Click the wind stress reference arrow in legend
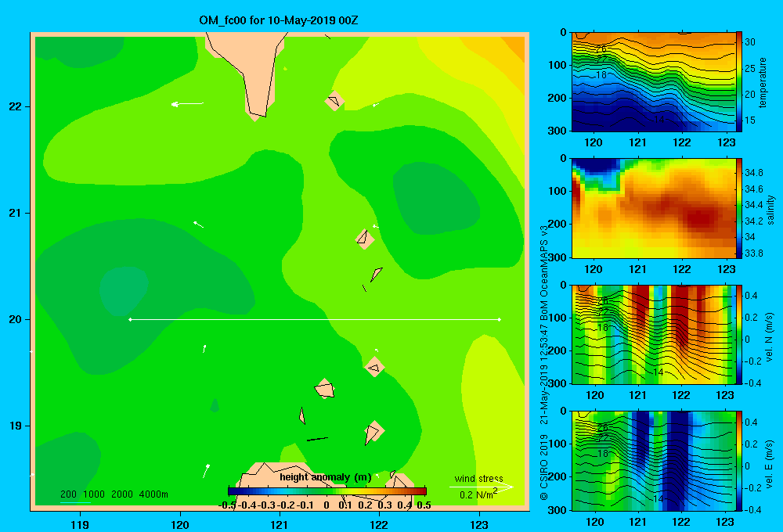783x532 pixels. pyautogui.click(x=481, y=487)
